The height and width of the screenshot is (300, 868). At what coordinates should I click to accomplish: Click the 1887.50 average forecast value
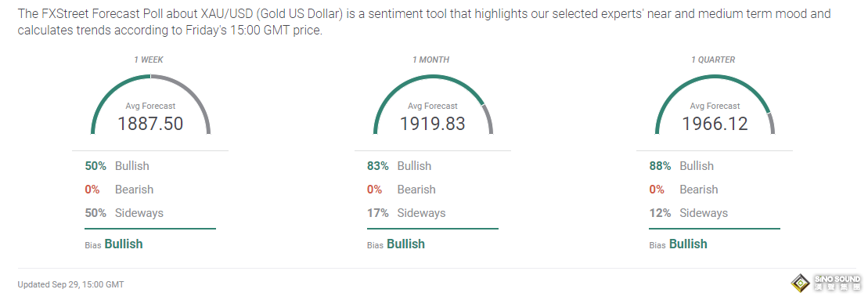pos(150,124)
